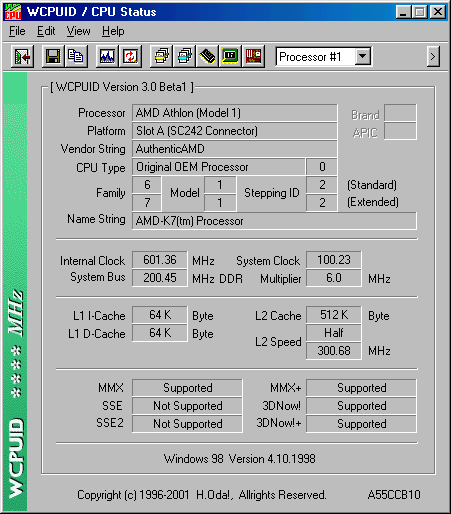Screen dimensions: 451x514
Task: Click the yellow stacked windows toolbar icon
Action: pyautogui.click(x=161, y=56)
